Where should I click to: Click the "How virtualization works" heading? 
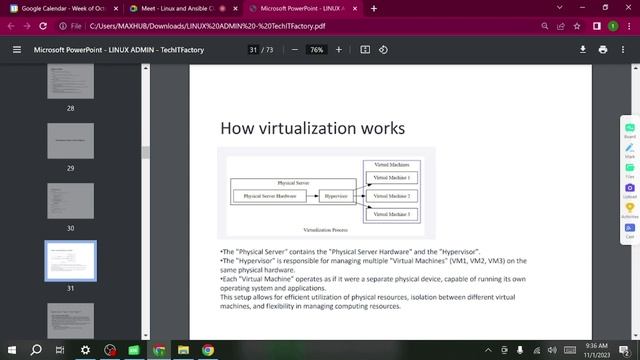point(313,128)
